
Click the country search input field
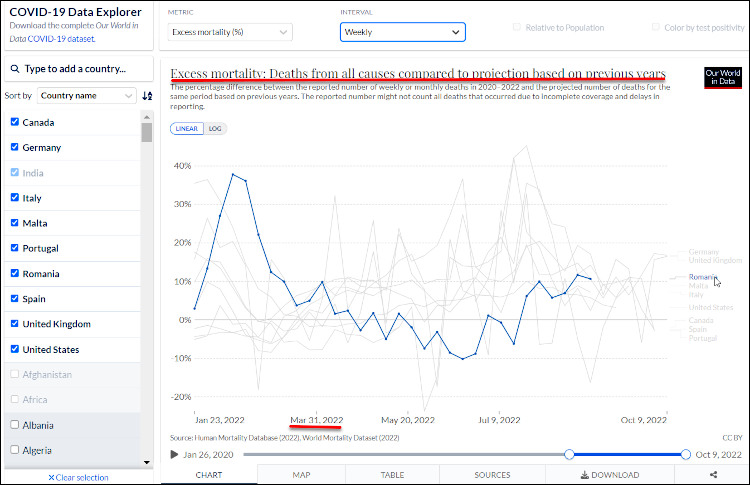coord(80,69)
